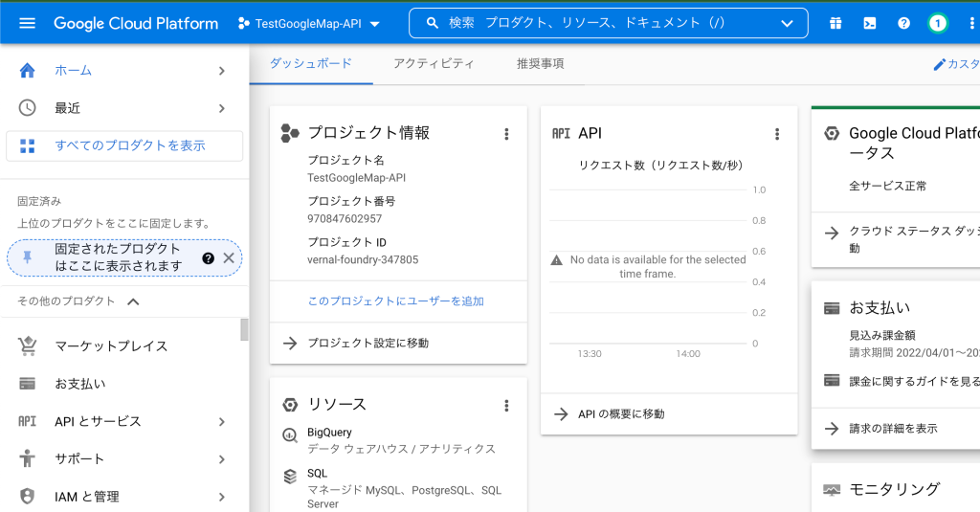The image size is (980, 512).
Task: Expand the API とサービス chevron
Action: (222, 422)
